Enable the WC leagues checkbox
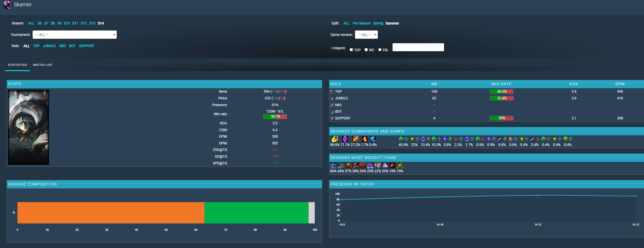 (366, 50)
